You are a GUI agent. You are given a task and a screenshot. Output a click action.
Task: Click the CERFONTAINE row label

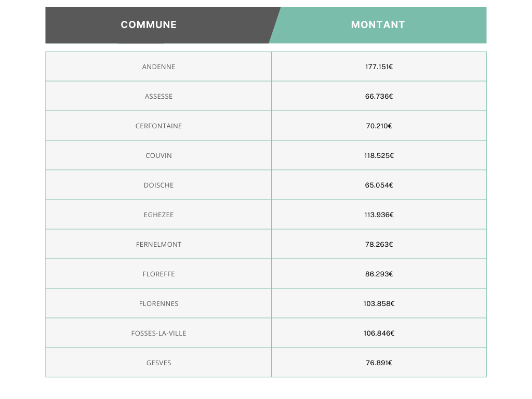[x=158, y=126]
